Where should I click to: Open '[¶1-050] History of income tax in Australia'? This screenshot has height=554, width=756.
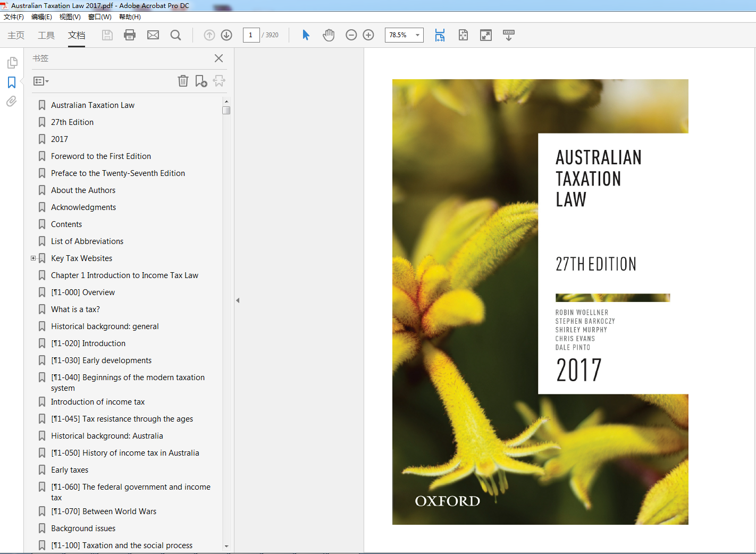click(125, 453)
